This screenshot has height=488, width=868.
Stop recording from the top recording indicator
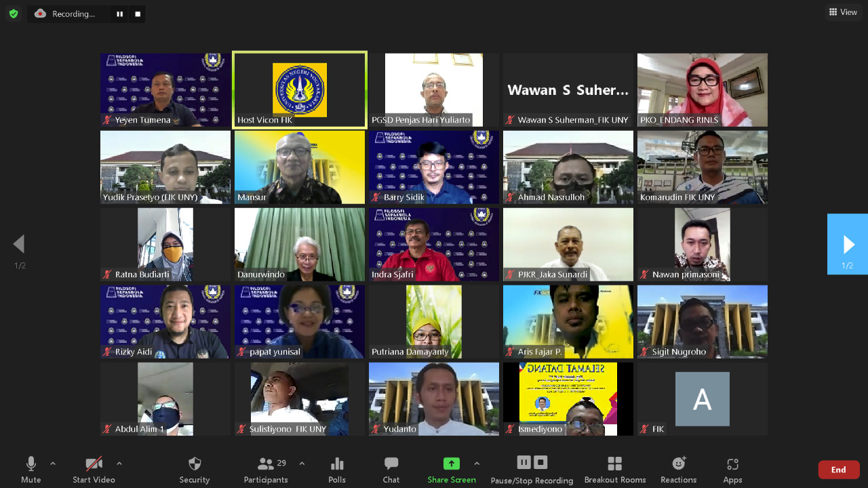click(x=138, y=14)
